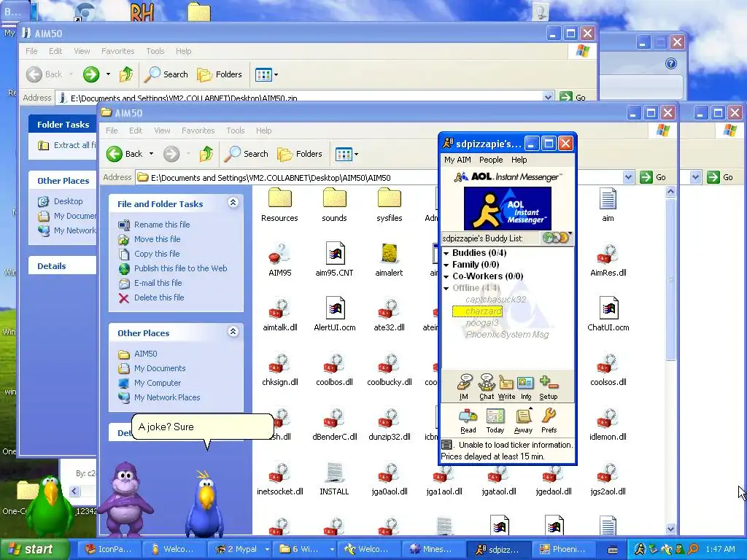Click the Write icon in AIM
Image resolution: width=747 pixels, height=560 pixels.
506,386
